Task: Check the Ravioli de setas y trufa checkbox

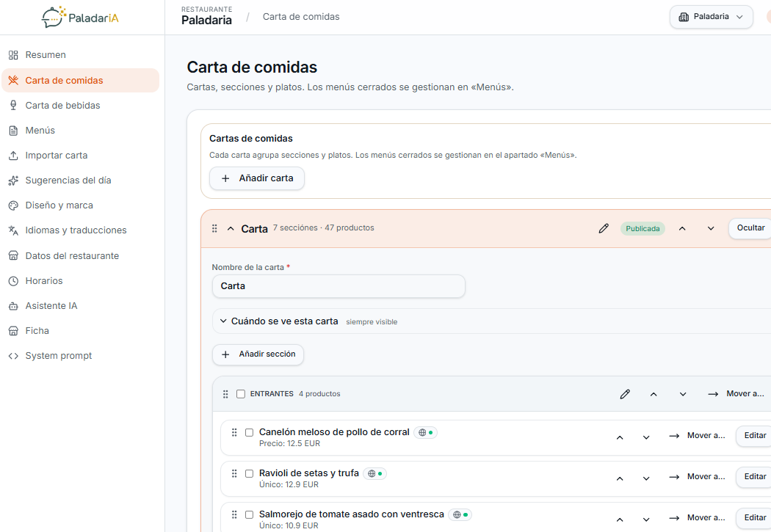Action: click(x=250, y=473)
